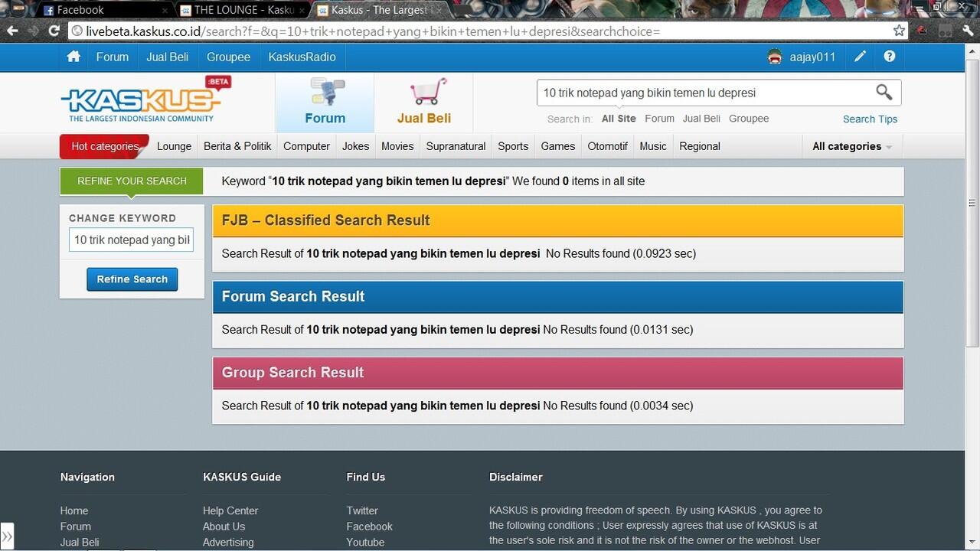Open the Lounge category

point(174,146)
